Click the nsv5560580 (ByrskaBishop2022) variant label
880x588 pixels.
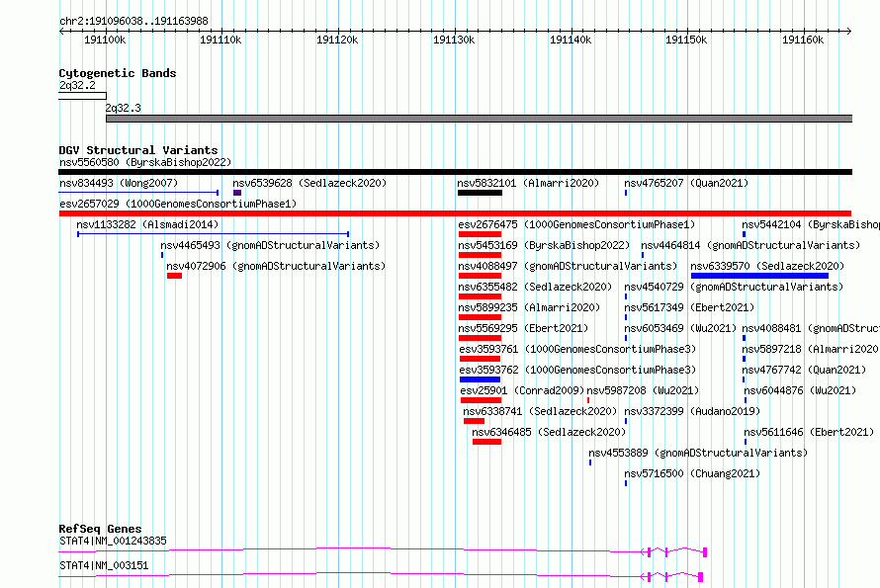[144, 163]
